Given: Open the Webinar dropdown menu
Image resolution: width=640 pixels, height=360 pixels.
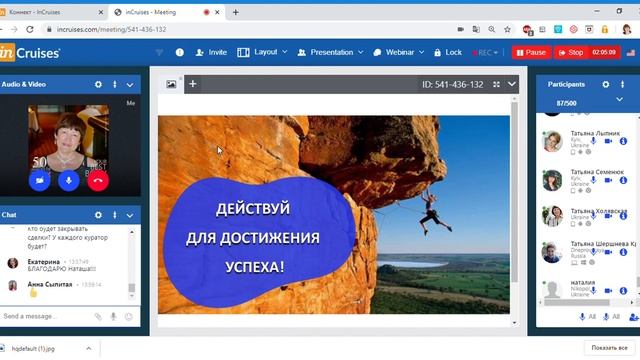Looking at the screenshot, I should click(399, 52).
